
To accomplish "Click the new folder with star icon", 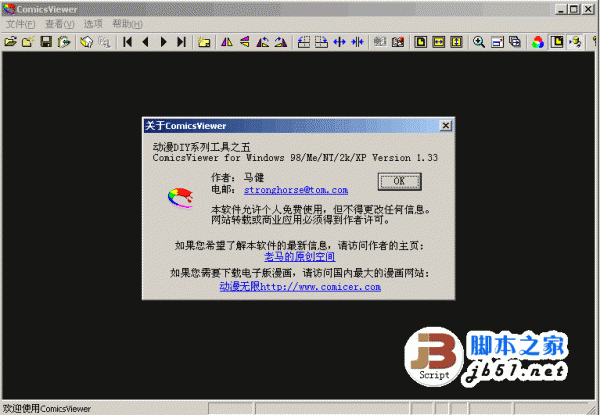I will [x=204, y=42].
